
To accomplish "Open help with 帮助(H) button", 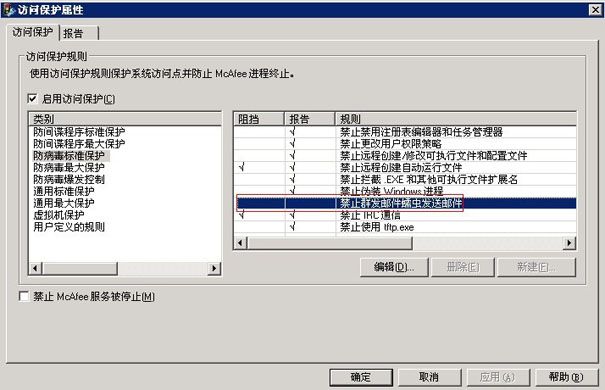I will pyautogui.click(x=566, y=377).
